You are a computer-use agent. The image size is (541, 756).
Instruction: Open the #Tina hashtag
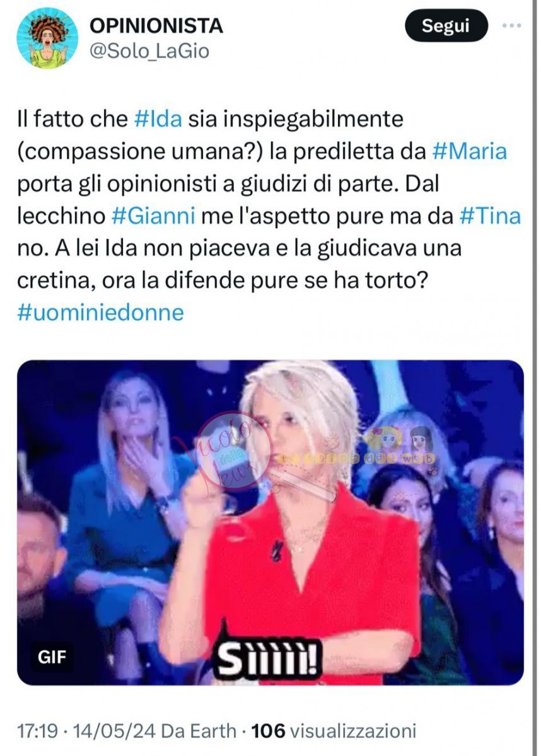point(491,216)
